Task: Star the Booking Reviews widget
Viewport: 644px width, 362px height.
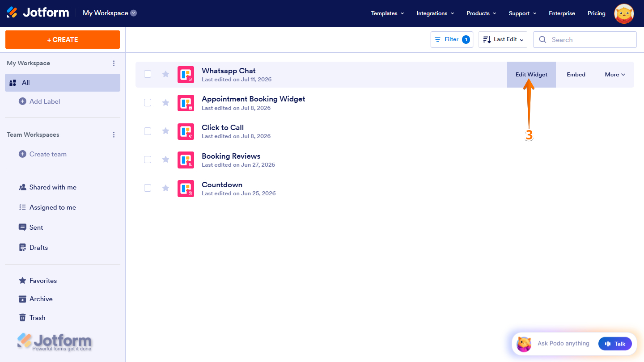Action: coord(165,160)
